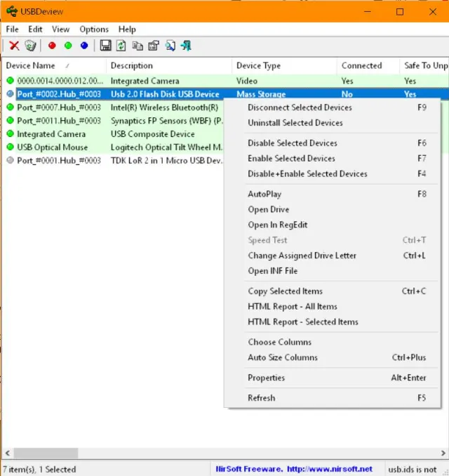Screen dimensions: 449x476
Task: Open the Options menu
Action: (94, 29)
